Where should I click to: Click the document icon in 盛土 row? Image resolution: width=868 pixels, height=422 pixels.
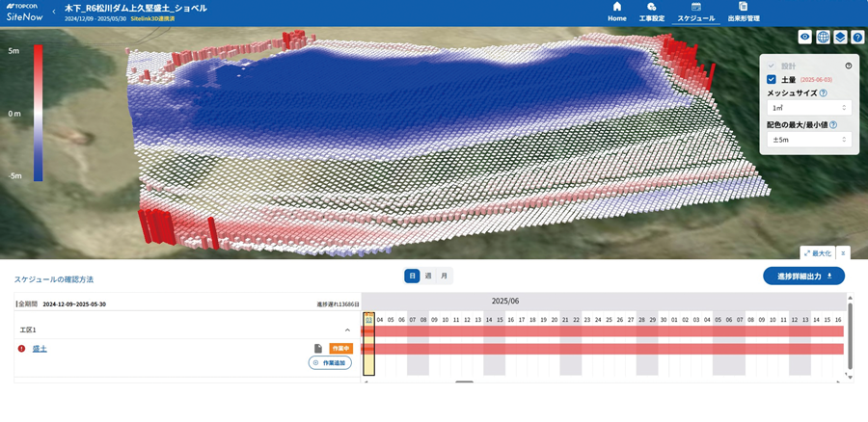click(318, 349)
